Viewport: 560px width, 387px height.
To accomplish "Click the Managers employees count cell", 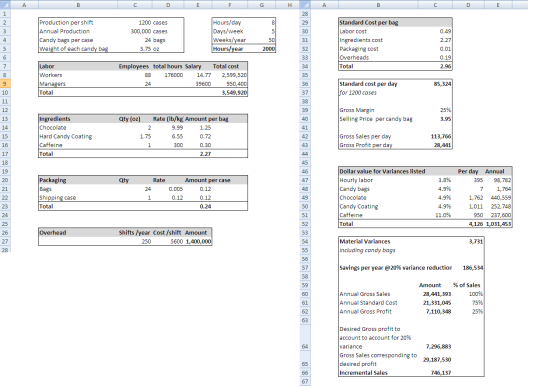I will point(135,84).
